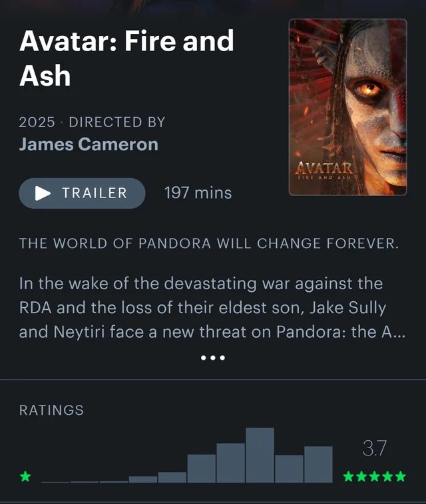Select the 3.5-star histogram bar
The width and height of the screenshot is (426, 504).
[231, 463]
